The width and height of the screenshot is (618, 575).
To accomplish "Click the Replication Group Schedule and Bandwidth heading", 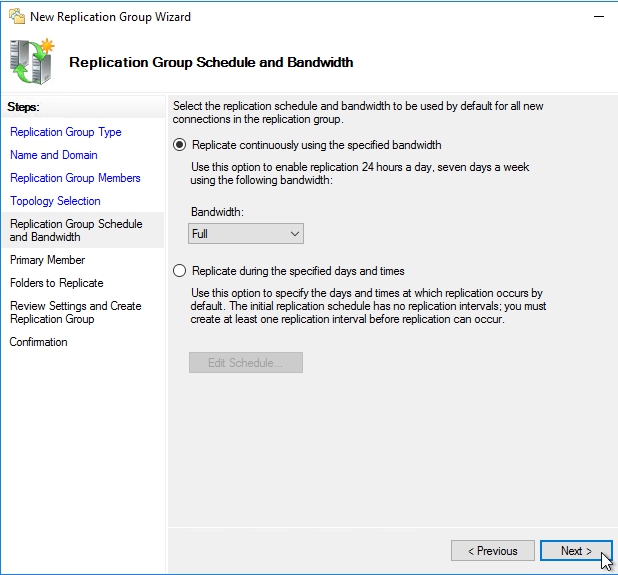I will [211, 62].
